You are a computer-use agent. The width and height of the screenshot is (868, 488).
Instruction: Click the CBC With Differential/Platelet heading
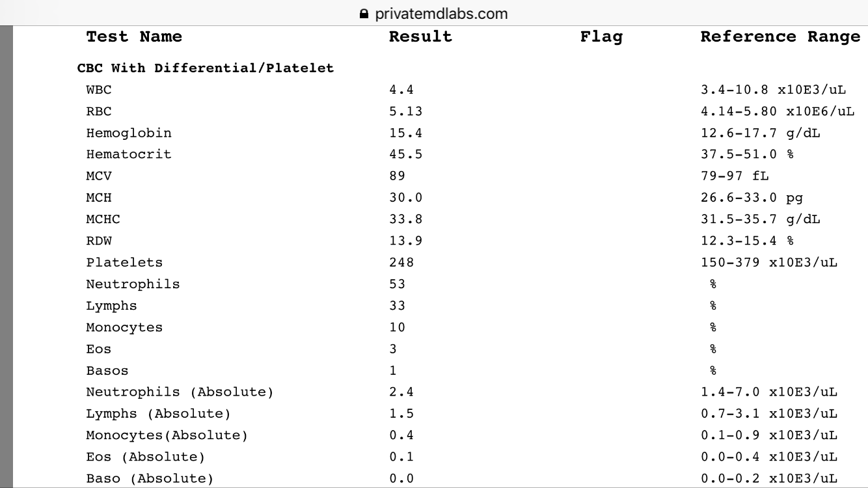pyautogui.click(x=206, y=68)
